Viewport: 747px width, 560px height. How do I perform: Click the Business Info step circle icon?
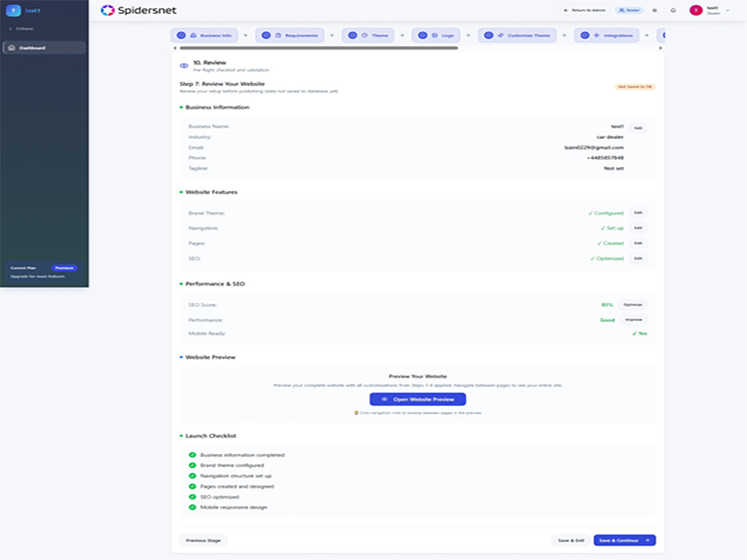click(x=181, y=35)
